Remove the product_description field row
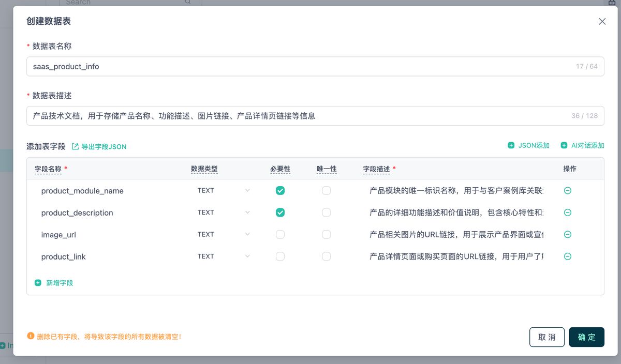 coord(568,213)
